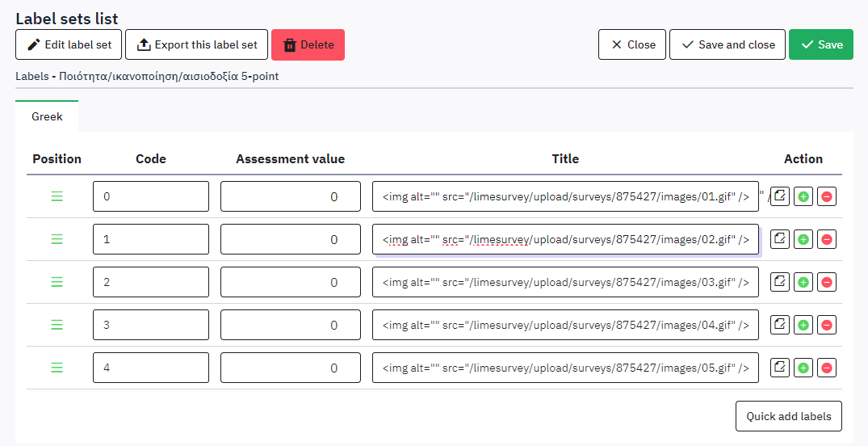
Task: Grab the position handle for code 3 row
Action: [x=57, y=325]
